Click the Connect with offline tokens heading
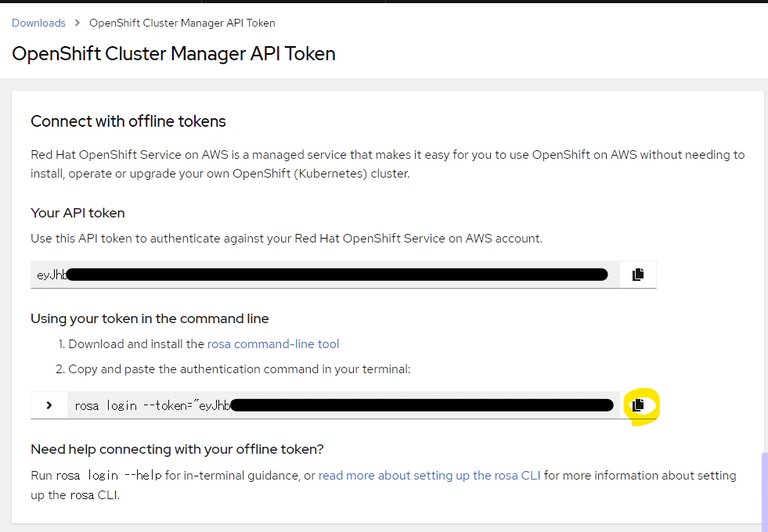Screen dimensions: 768x532 pyautogui.click(x=128, y=121)
